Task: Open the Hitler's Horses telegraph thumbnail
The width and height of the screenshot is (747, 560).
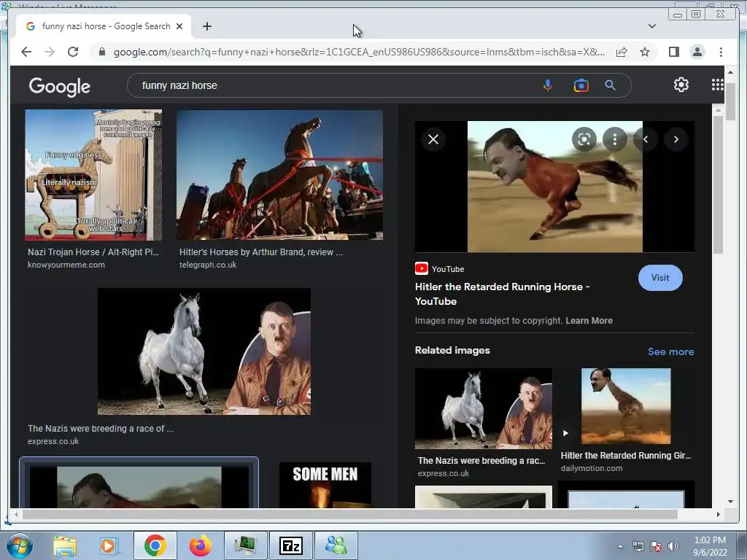Action: coord(279,175)
